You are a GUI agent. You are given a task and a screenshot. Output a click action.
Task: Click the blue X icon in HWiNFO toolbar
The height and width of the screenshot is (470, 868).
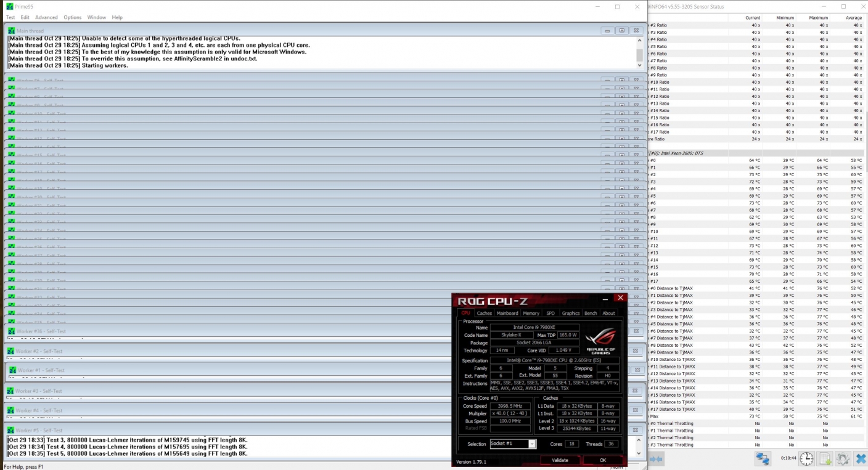point(860,458)
